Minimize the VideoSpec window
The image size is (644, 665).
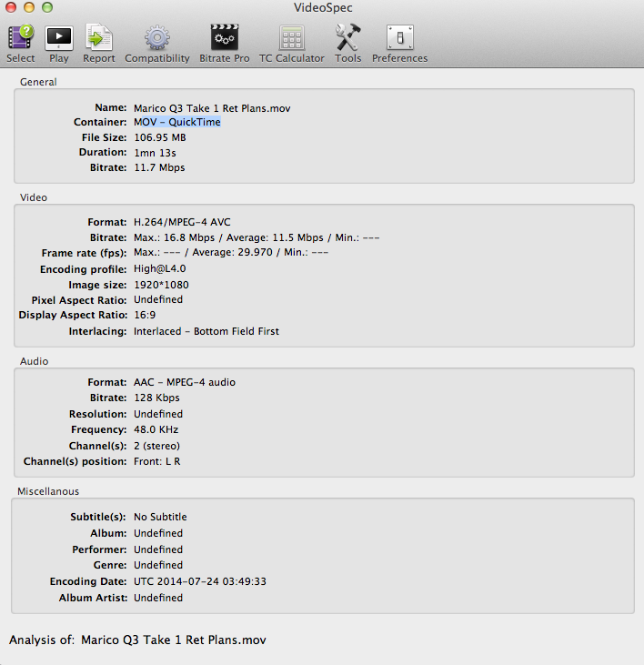(x=29, y=7)
